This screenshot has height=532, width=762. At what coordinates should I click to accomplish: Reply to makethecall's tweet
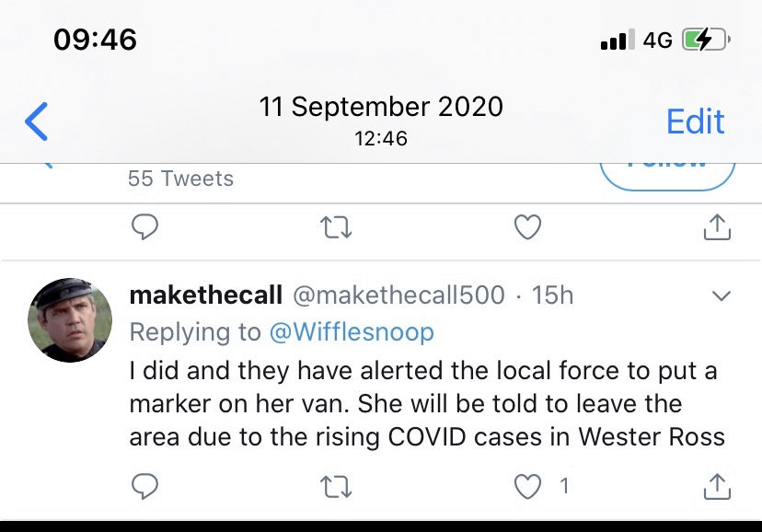point(144,486)
